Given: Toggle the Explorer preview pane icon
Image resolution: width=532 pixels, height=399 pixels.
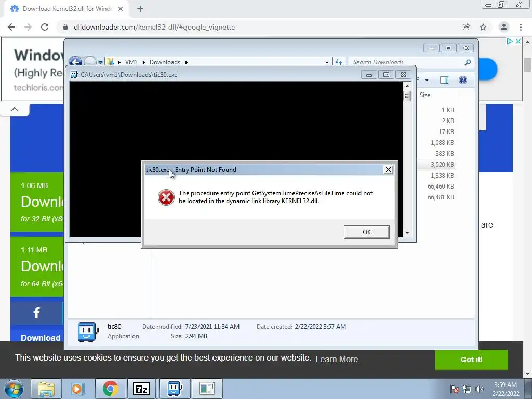Looking at the screenshot, I should click(x=444, y=80).
